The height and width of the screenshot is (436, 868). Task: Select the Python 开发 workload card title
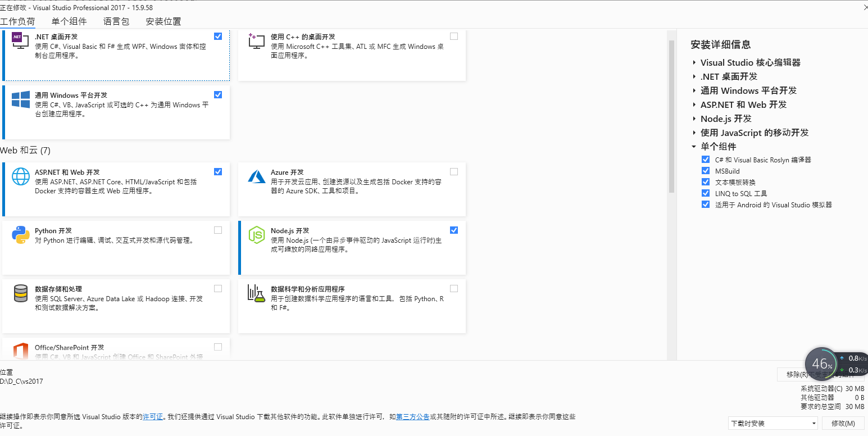[x=53, y=231]
